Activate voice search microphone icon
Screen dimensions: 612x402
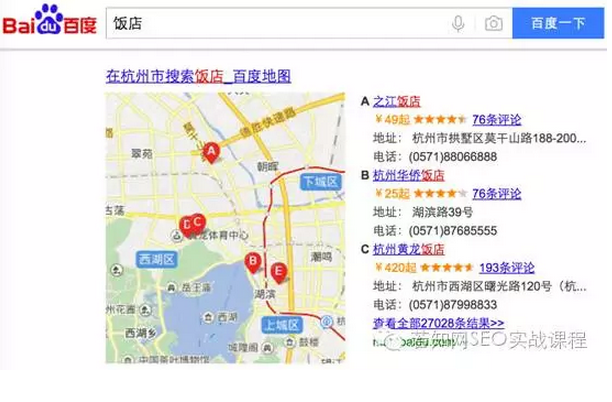point(458,23)
